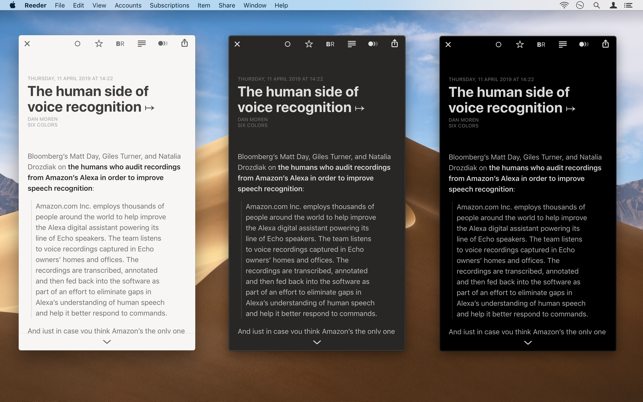The width and height of the screenshot is (643, 402).
Task: Toggle appearance switch in dark gray window
Action: coord(372,44)
